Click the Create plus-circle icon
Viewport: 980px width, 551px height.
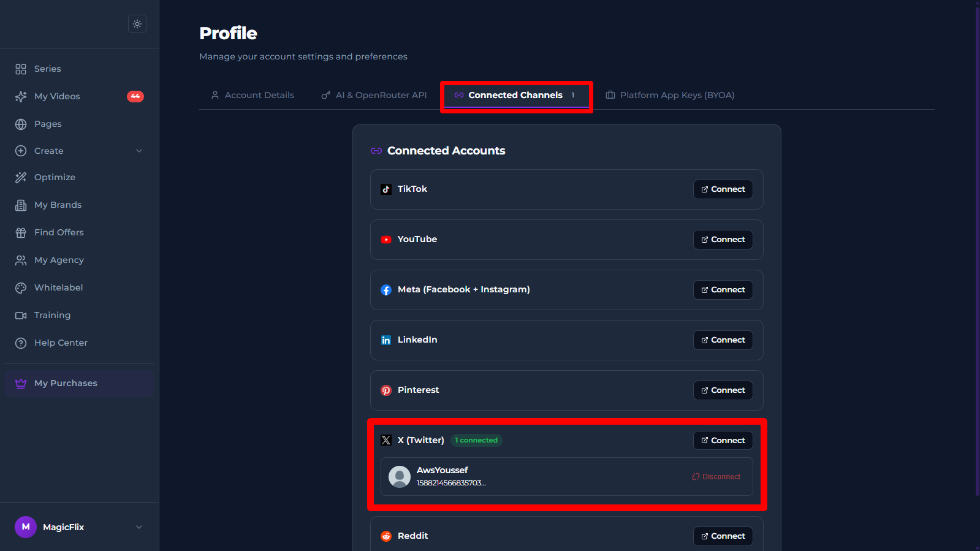click(21, 151)
